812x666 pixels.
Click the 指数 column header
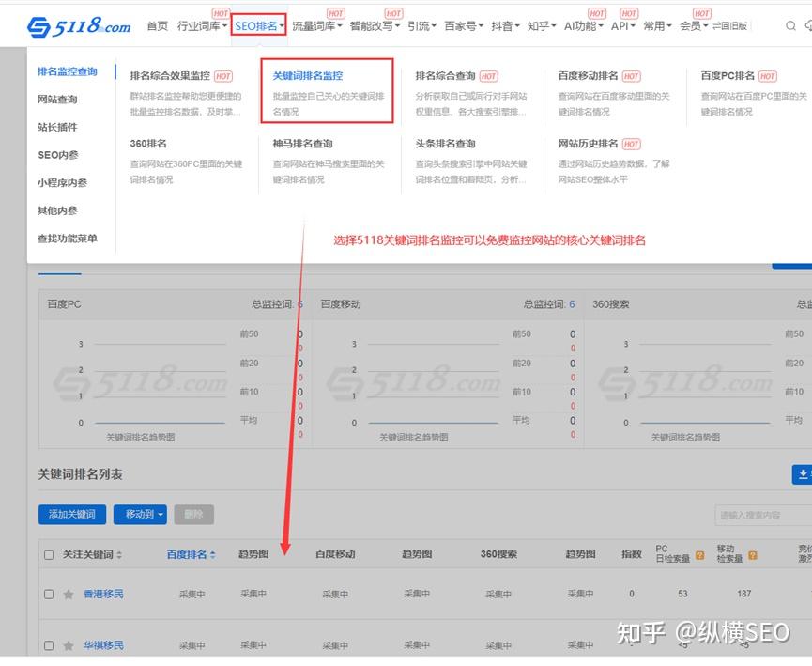click(631, 554)
